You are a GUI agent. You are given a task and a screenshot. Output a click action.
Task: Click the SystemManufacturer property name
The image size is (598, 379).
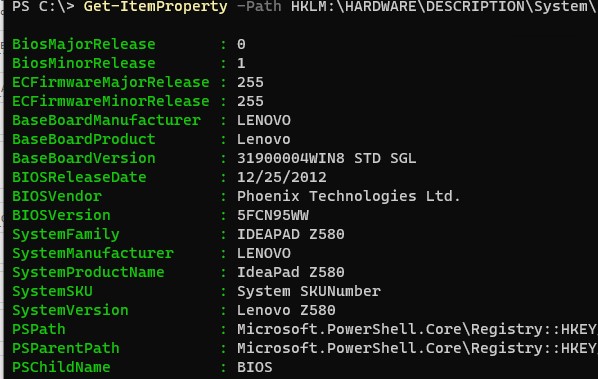click(x=93, y=253)
